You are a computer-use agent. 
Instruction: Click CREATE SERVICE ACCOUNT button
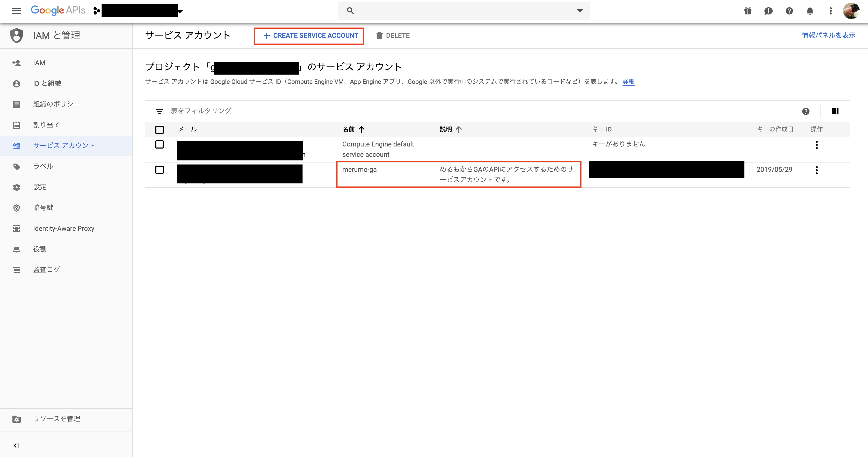click(x=309, y=36)
